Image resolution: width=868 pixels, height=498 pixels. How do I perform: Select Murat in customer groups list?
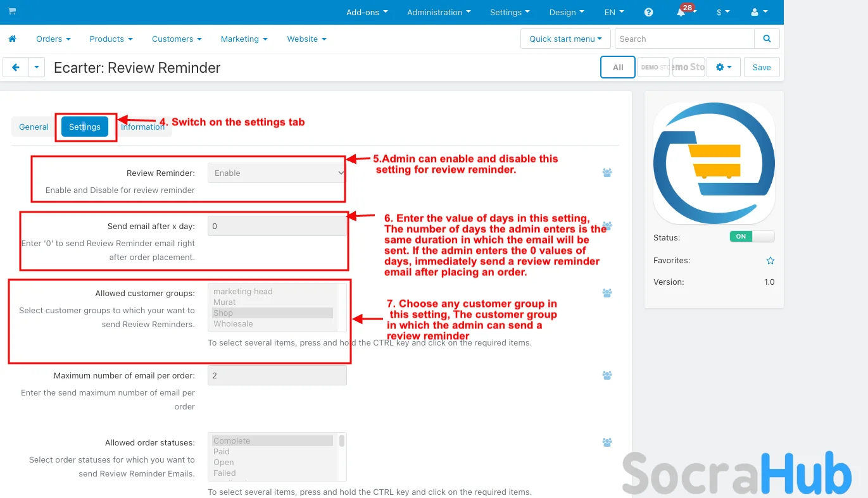(272, 302)
